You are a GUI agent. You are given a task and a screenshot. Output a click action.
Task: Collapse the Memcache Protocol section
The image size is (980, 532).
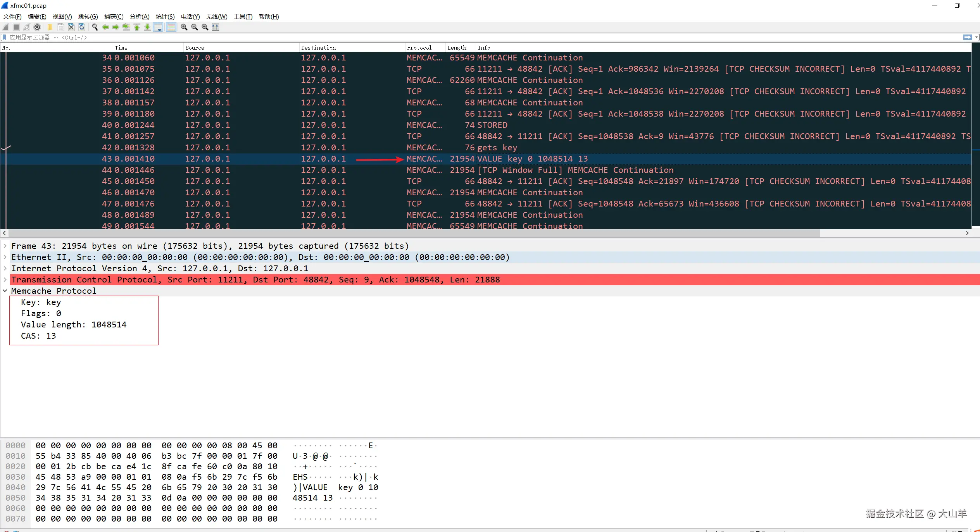coord(5,291)
